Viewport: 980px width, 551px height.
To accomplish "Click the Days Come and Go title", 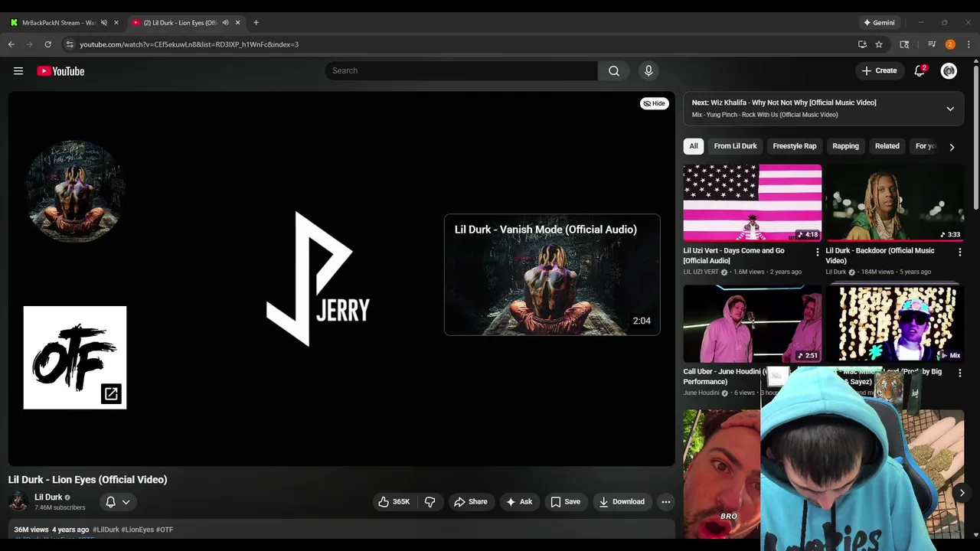I will point(733,256).
